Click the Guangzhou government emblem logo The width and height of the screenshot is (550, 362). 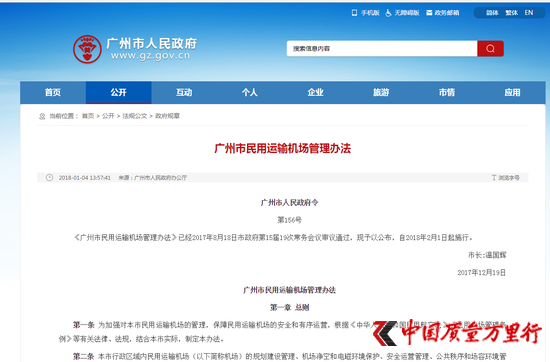point(87,49)
